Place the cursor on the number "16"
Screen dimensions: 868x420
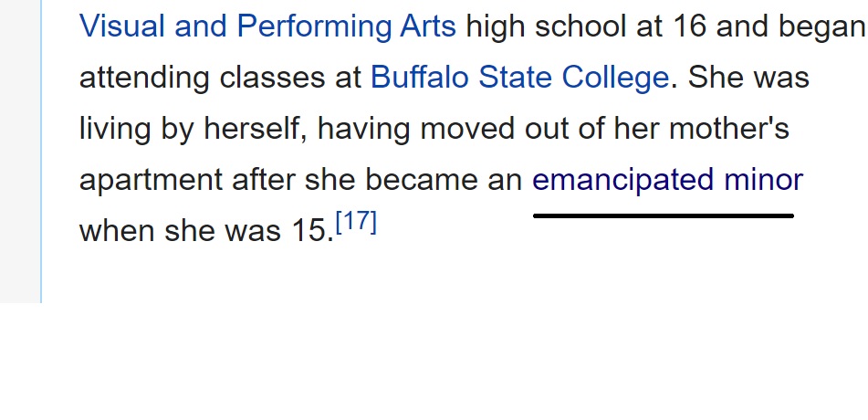tap(690, 26)
